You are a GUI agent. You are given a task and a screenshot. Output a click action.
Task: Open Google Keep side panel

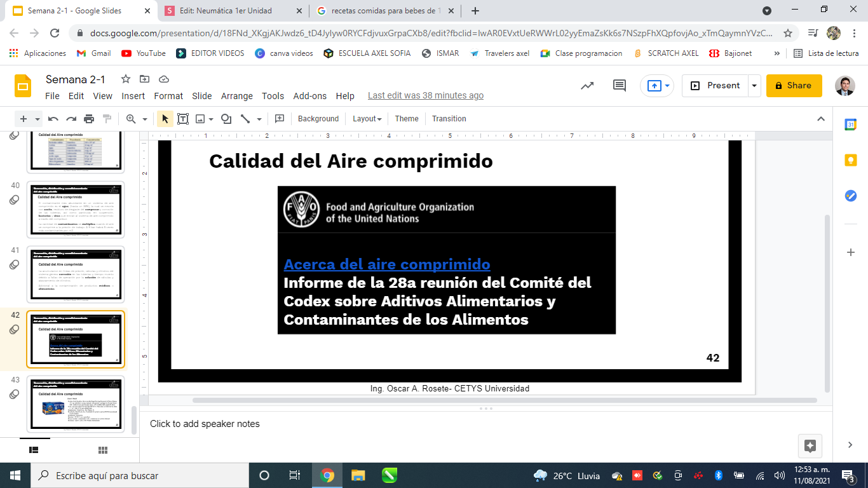(850, 160)
